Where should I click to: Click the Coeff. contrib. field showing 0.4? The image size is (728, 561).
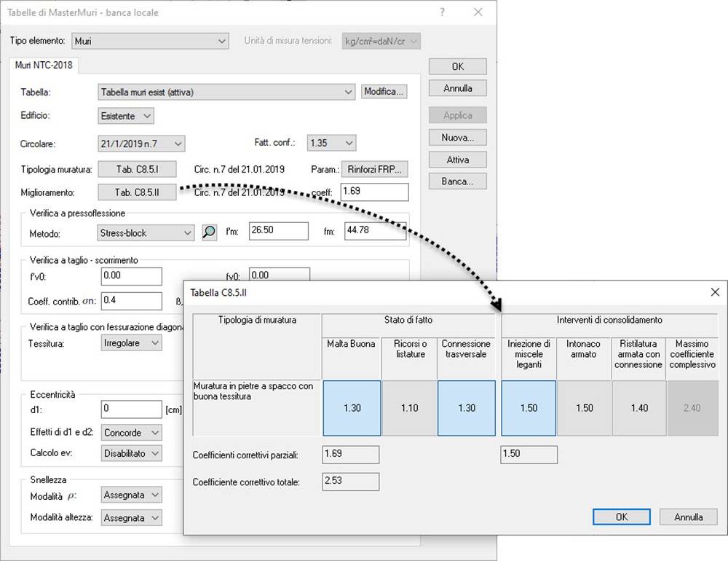point(131,301)
